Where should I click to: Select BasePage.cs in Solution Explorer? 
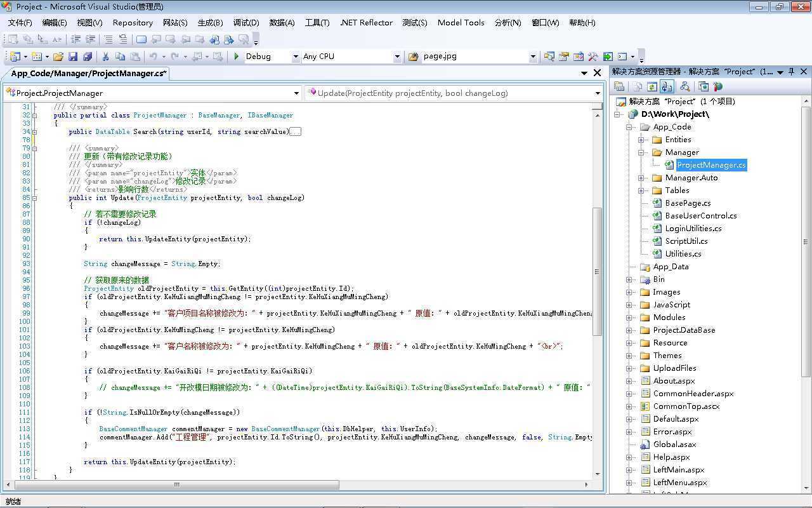(688, 203)
